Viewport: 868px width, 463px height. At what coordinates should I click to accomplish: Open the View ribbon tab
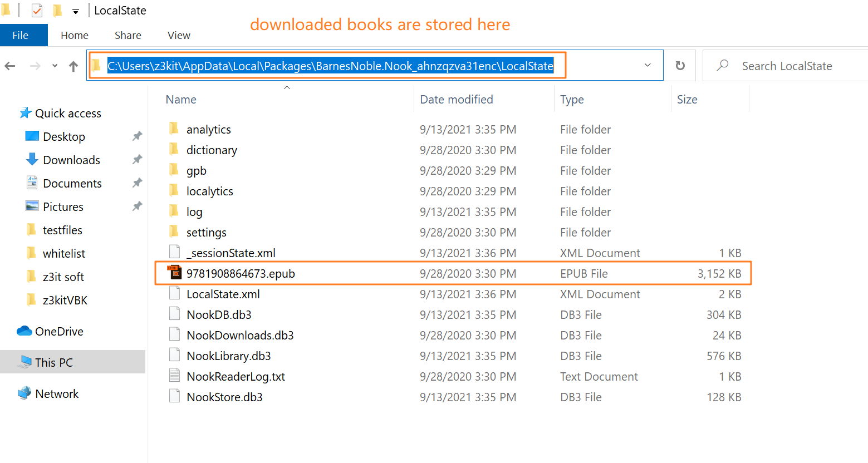(179, 35)
